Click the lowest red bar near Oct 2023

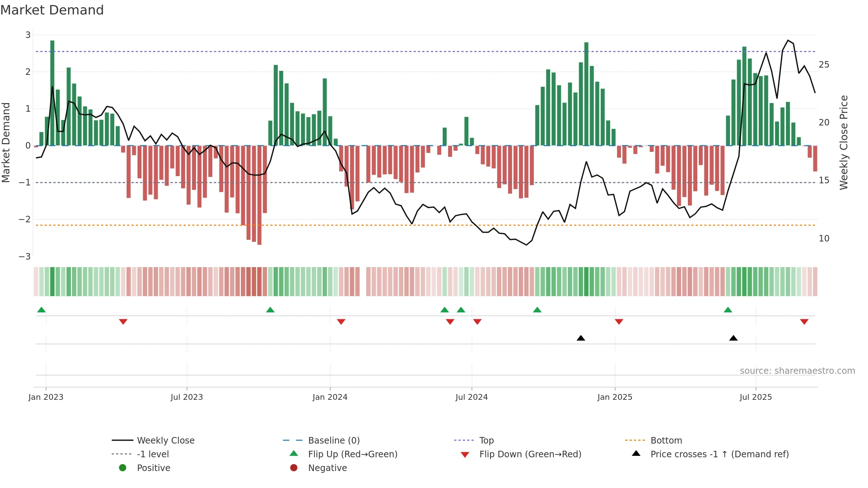coord(259,195)
